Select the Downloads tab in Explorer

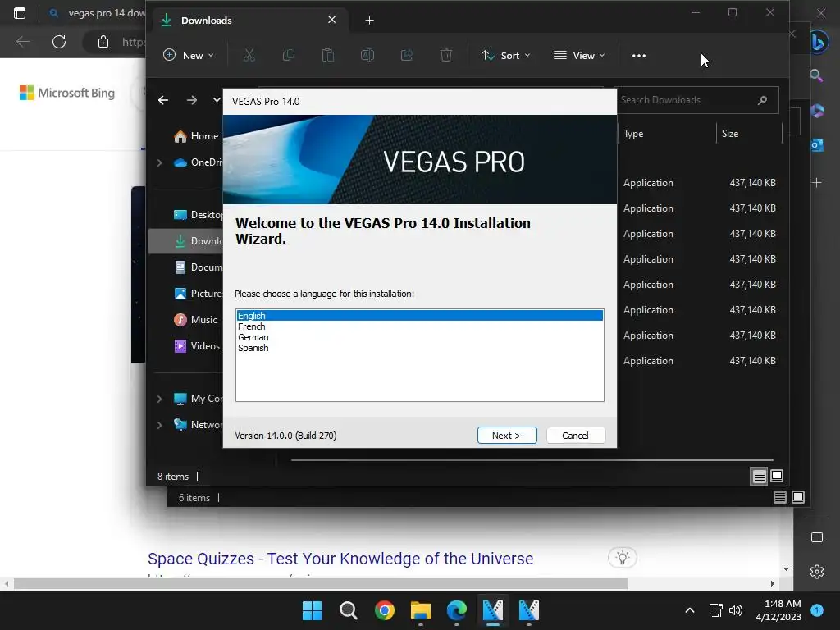249,21
